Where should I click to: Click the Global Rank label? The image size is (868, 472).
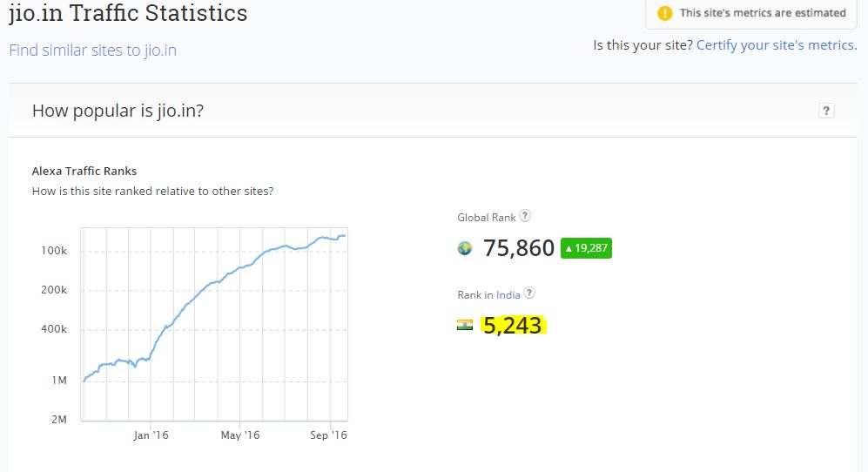point(486,217)
